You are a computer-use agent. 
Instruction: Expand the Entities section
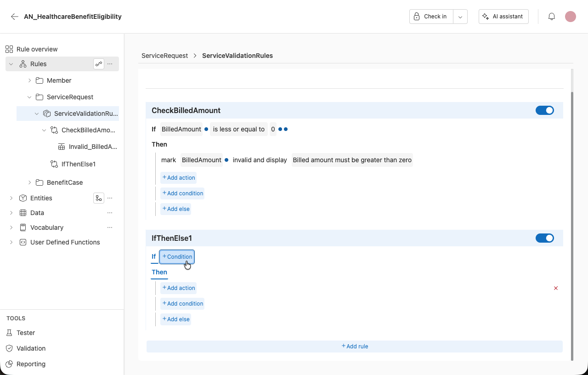11,198
